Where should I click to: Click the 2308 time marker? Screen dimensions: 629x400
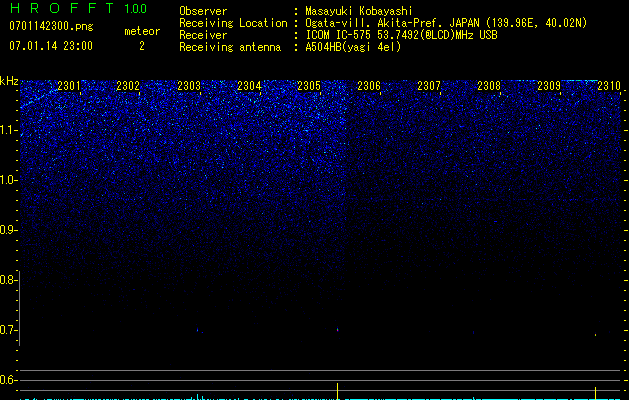[489, 86]
